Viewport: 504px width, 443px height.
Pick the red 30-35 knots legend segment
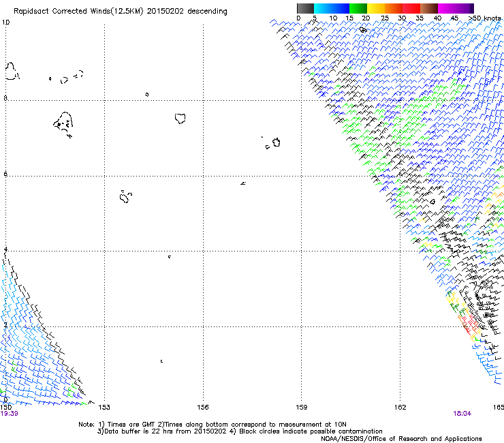[411, 8]
